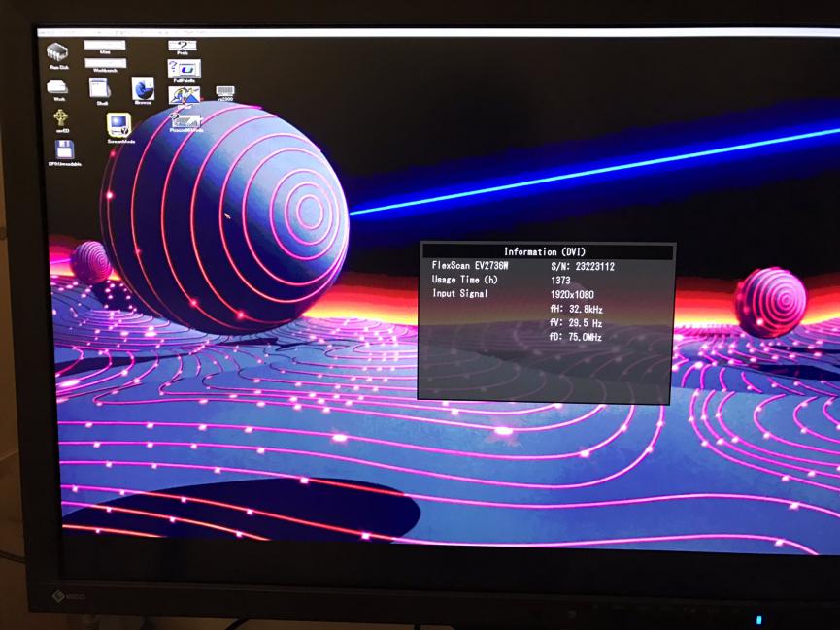Click the va2000 barcode icon

[x=225, y=92]
